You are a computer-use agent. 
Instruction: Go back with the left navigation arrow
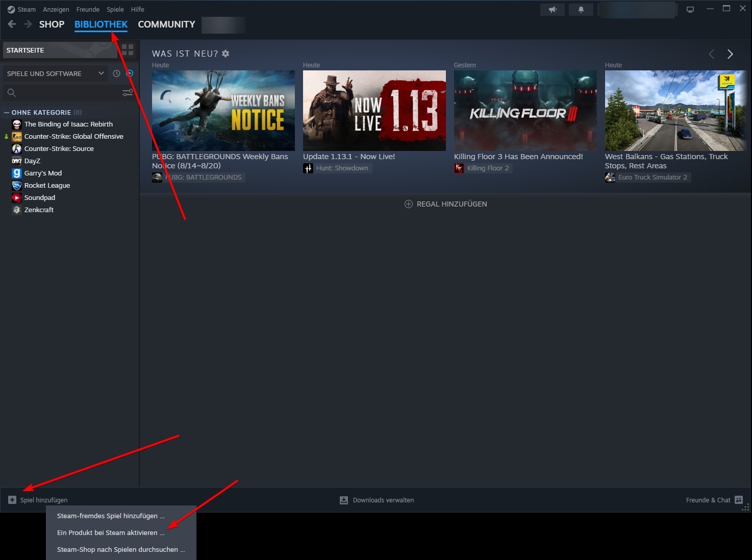click(x=12, y=24)
